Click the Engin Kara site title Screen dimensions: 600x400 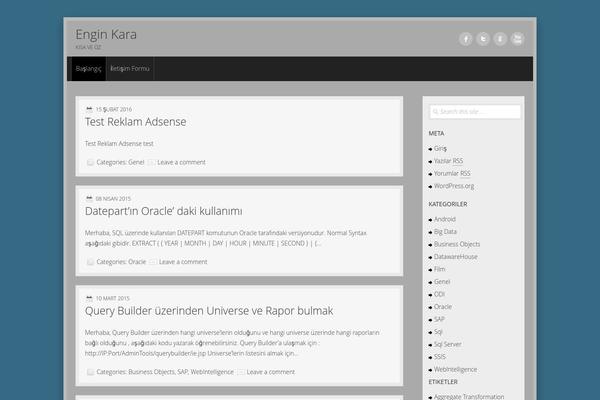tap(106, 34)
